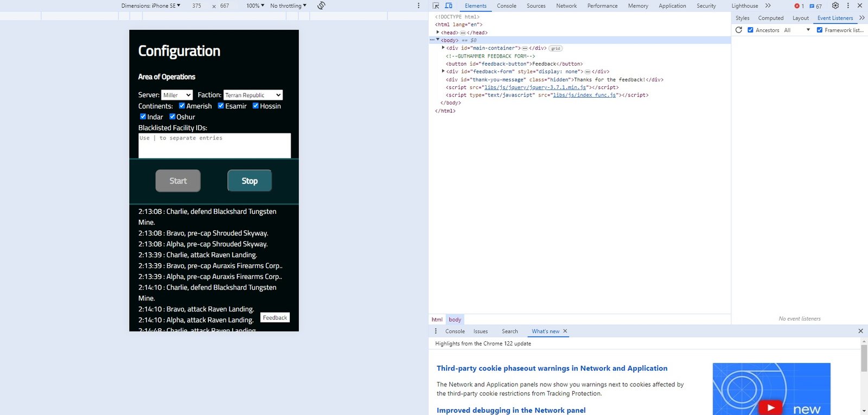Expand the main-container div node
Image resolution: width=868 pixels, height=415 pixels.
[x=443, y=48]
